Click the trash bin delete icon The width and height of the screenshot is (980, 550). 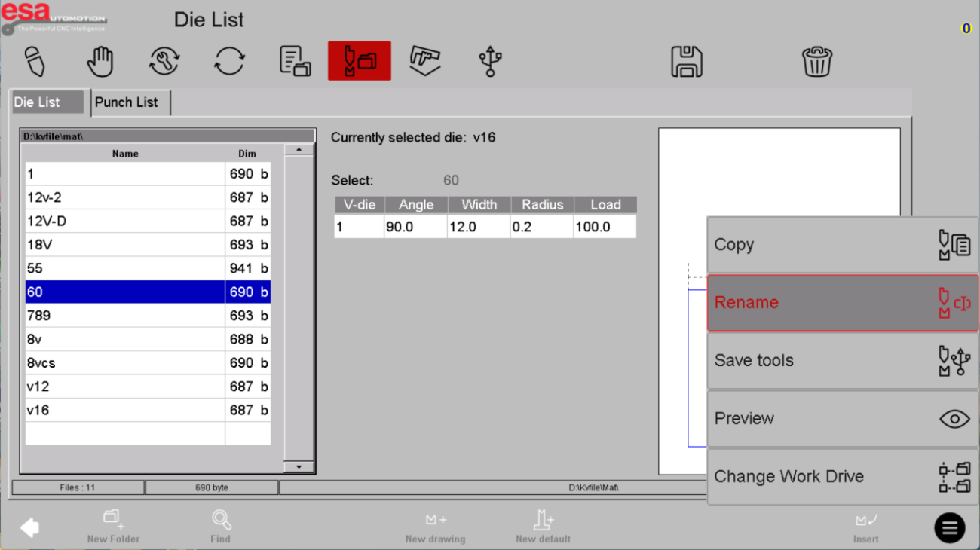[816, 62]
